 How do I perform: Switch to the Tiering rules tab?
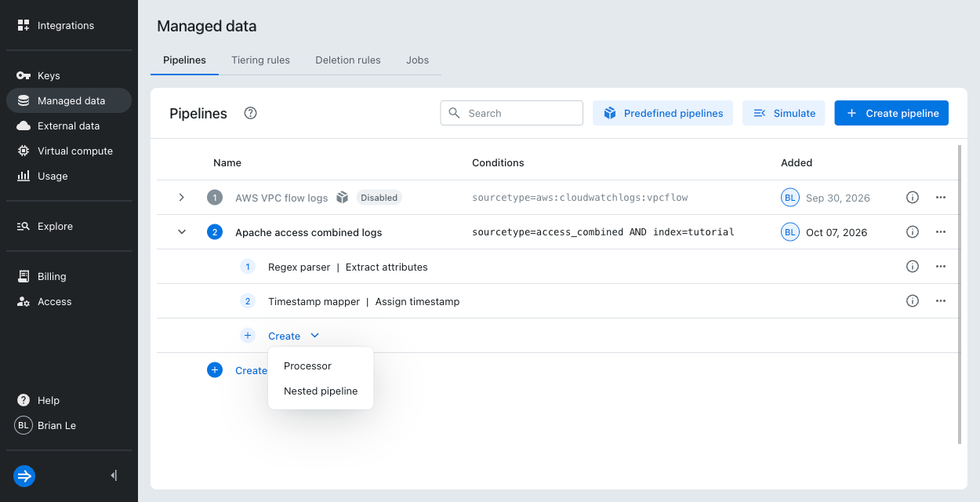pos(260,60)
